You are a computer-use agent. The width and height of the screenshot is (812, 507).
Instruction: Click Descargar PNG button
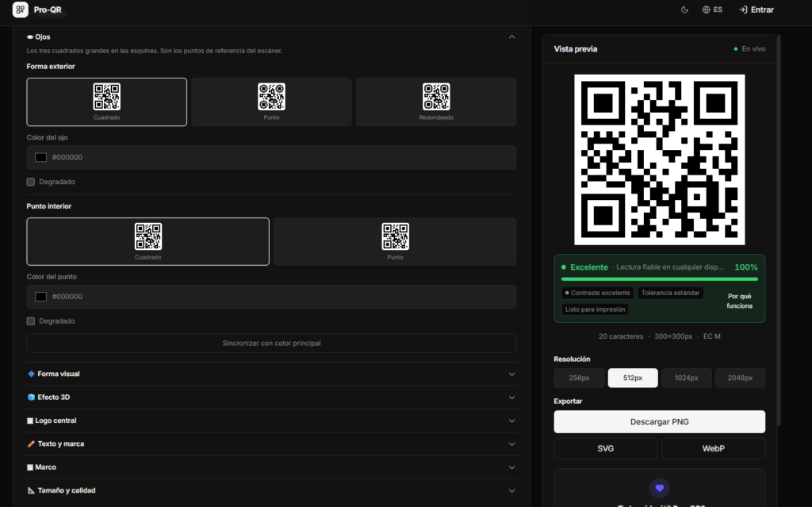coord(659,422)
